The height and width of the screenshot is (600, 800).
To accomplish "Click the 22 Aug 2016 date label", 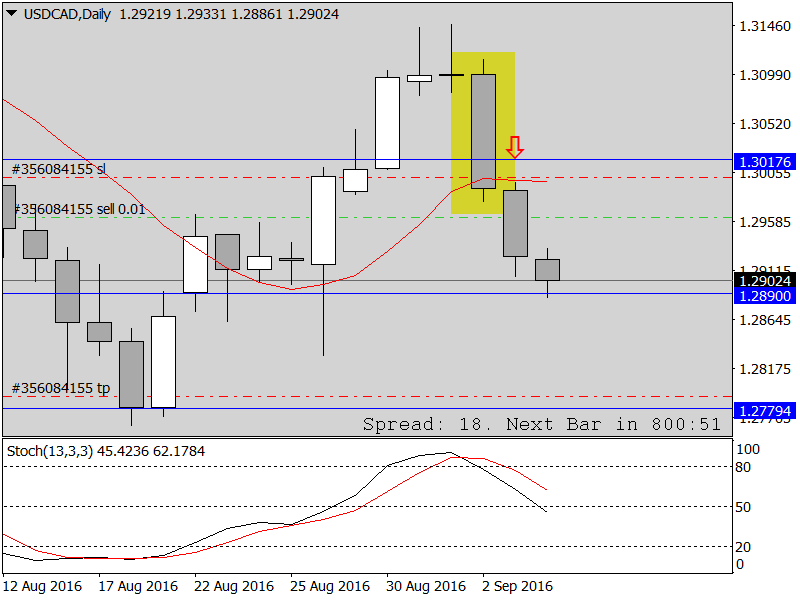I will [x=234, y=586].
